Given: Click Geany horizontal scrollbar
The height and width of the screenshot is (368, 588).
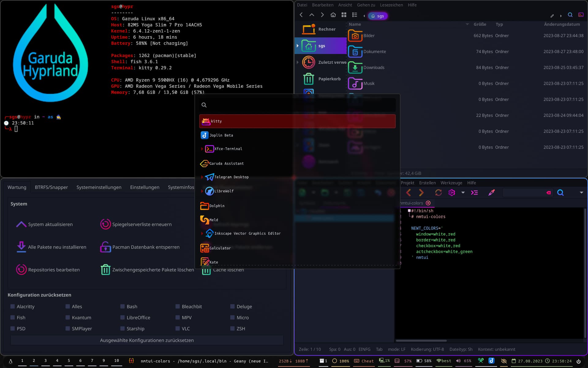Looking at the screenshot, I should click(x=421, y=340).
